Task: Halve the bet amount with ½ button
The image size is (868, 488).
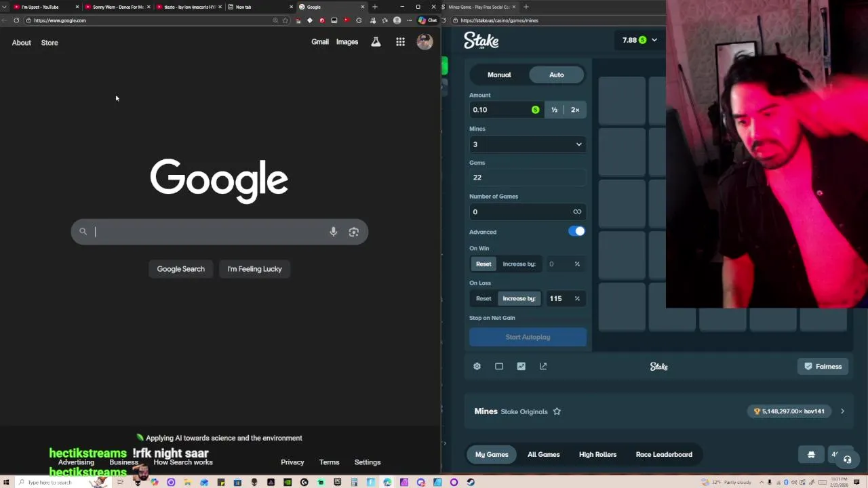Action: tap(554, 110)
